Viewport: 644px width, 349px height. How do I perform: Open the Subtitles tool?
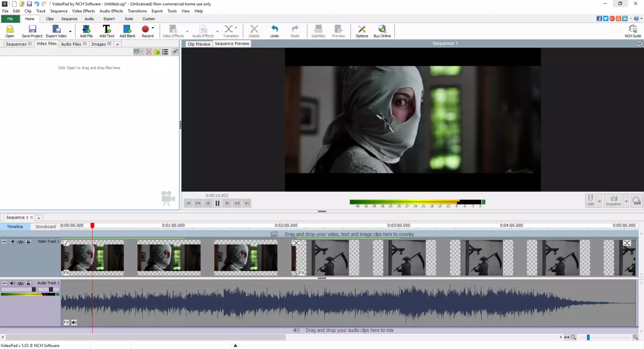pyautogui.click(x=318, y=31)
